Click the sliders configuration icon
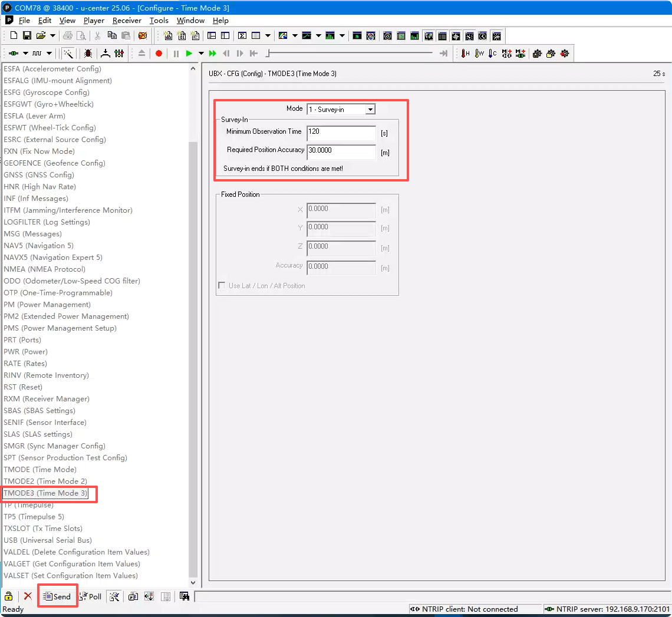 (x=119, y=54)
